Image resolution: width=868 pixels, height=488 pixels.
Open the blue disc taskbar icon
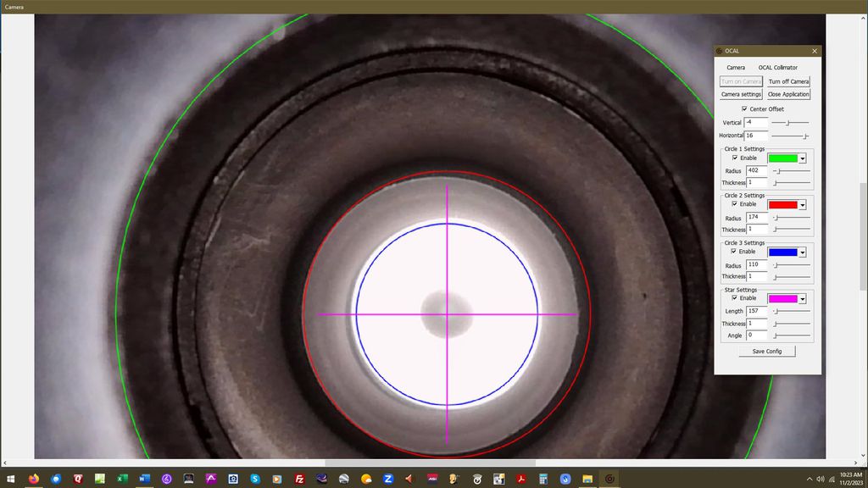(565, 479)
